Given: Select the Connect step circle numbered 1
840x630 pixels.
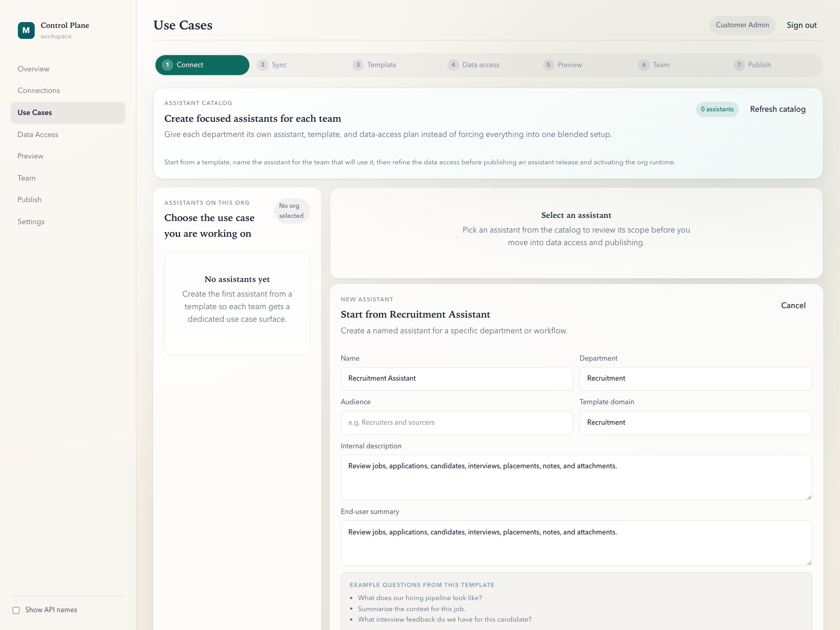Looking at the screenshot, I should (x=167, y=65).
